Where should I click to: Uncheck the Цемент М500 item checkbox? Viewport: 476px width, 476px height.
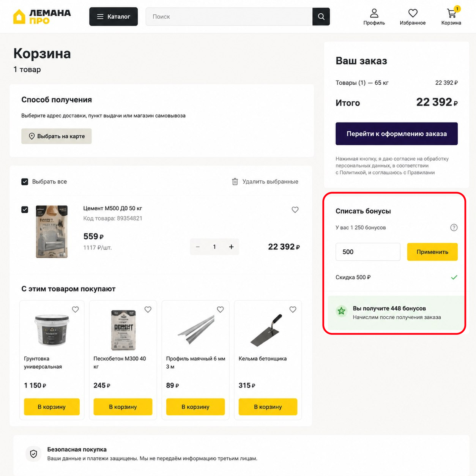tap(25, 210)
